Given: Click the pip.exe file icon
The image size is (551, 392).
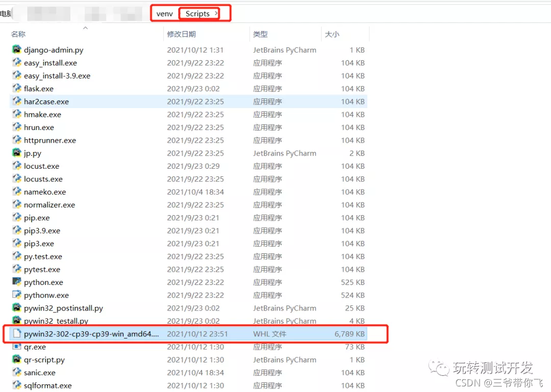Looking at the screenshot, I should coord(16,218).
